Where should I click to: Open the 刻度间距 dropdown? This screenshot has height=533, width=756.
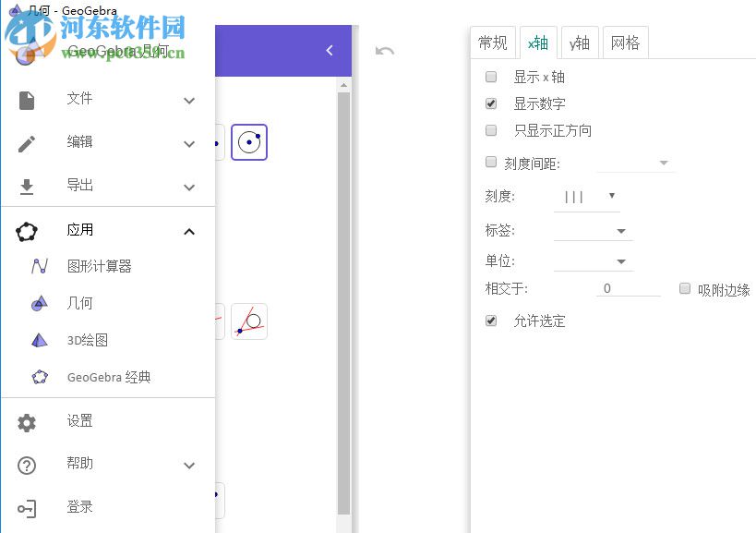click(636, 163)
